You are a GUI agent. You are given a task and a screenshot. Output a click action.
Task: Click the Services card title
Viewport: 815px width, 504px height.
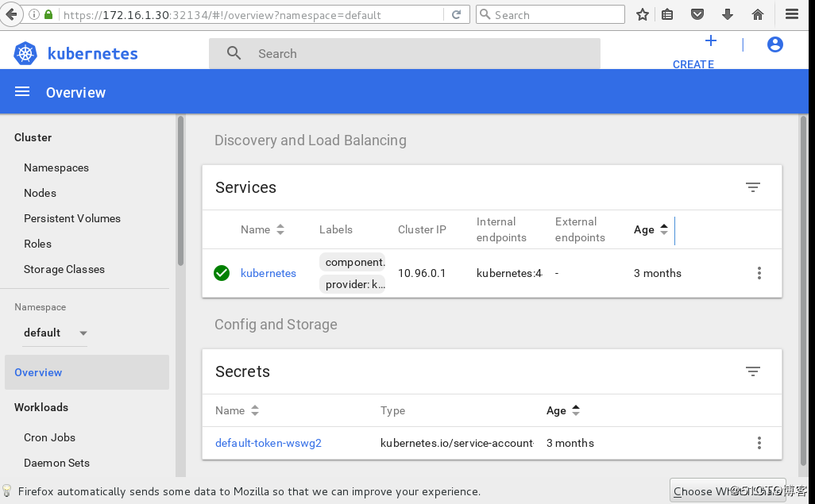click(245, 187)
